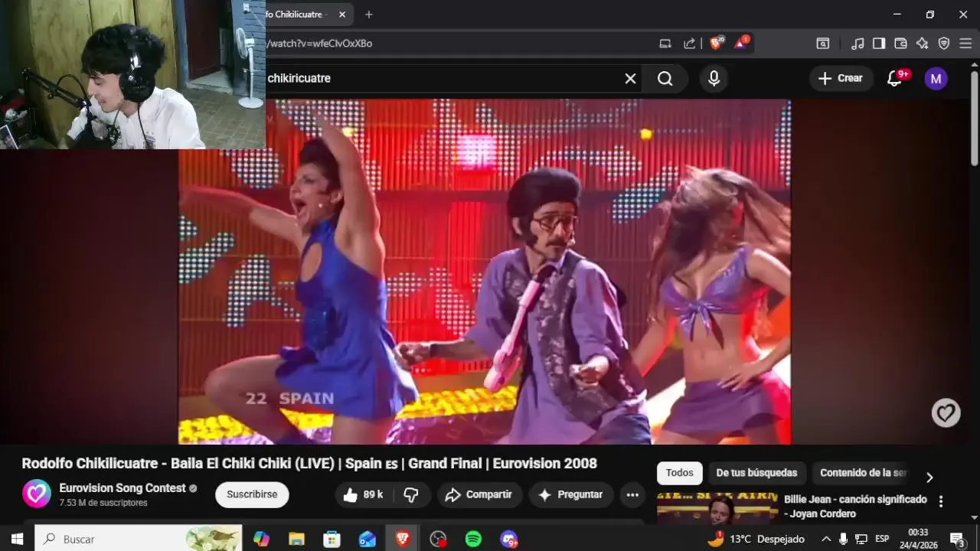
Task: Open Outlook from taskbar
Action: tap(367, 539)
